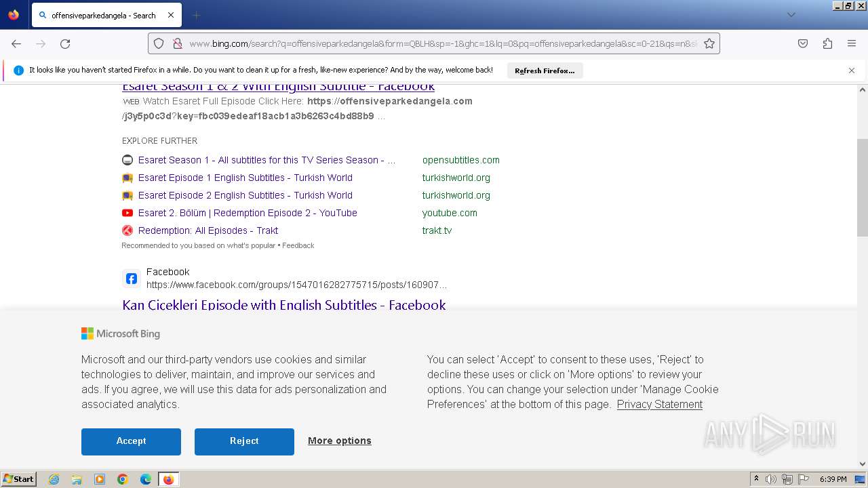
Task: Open Esaret Episode 1 English Subtitles link
Action: 245,178
